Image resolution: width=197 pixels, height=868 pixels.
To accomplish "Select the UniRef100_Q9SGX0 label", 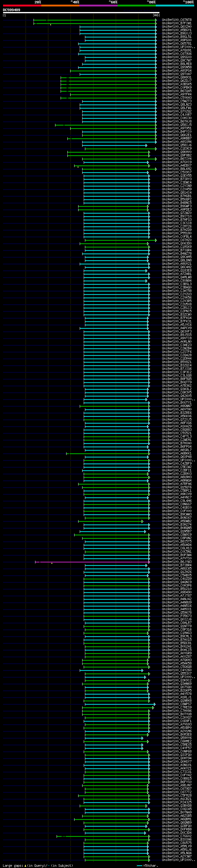I will [x=177, y=57].
